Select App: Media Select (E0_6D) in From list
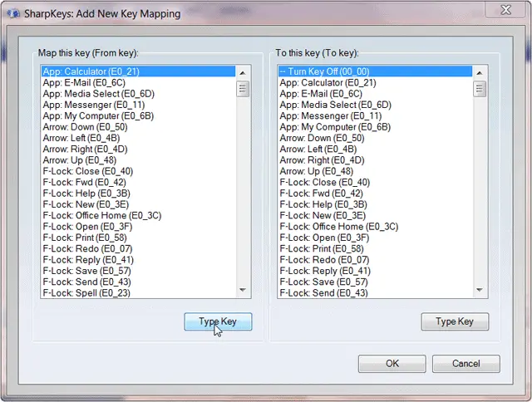The image size is (532, 402). coord(138,94)
